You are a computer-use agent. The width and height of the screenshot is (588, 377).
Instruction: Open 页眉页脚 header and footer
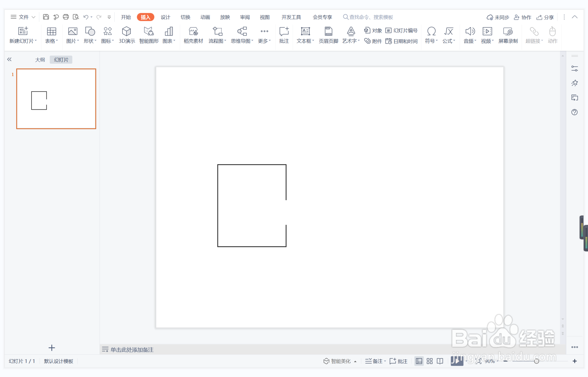[328, 35]
